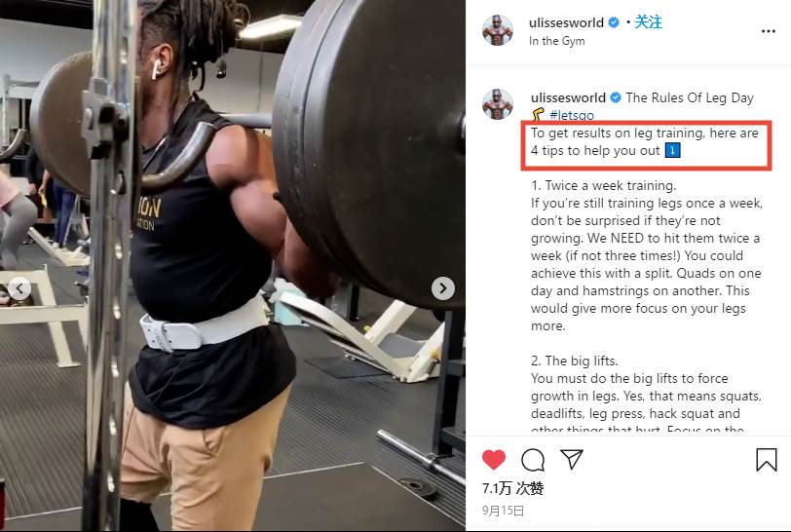Click the verified badge in the caption
Image resolution: width=791 pixels, height=532 pixels.
pos(616,97)
